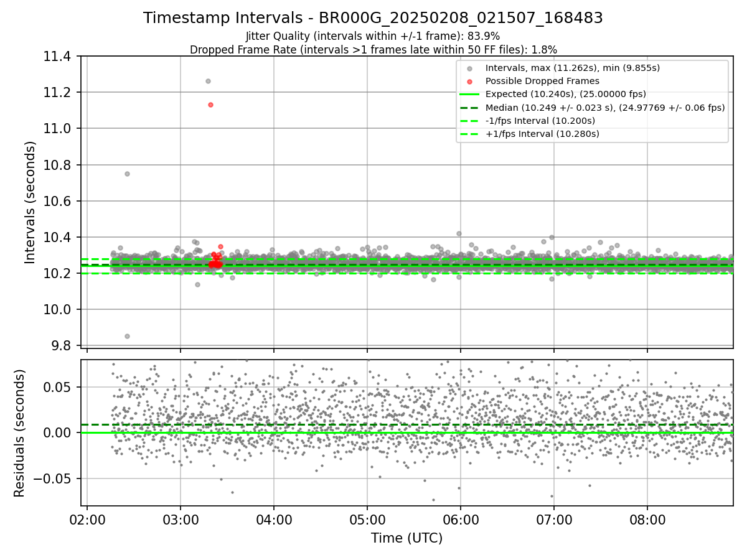747x560 pixels.
Task: Click the y-axis tick label 10.2
Action: click(59, 273)
